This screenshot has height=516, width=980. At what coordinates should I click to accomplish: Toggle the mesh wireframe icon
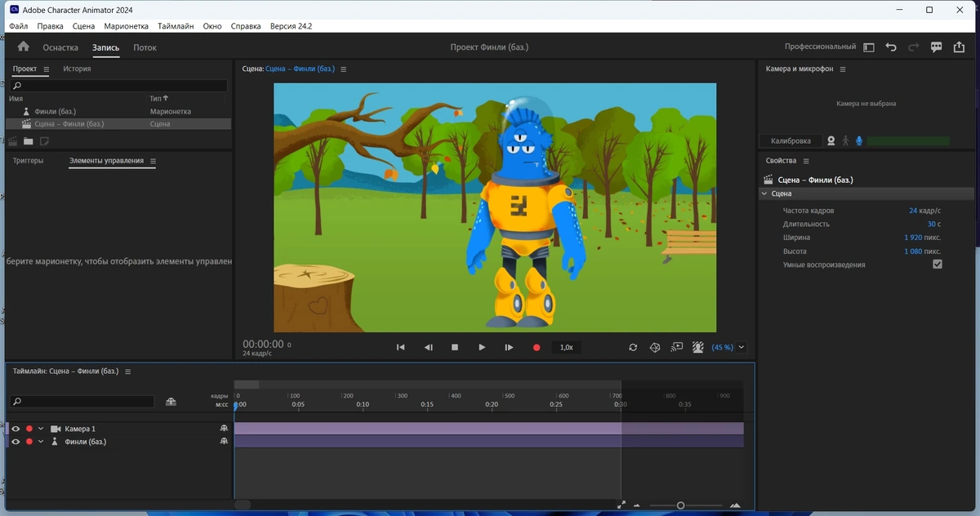655,347
